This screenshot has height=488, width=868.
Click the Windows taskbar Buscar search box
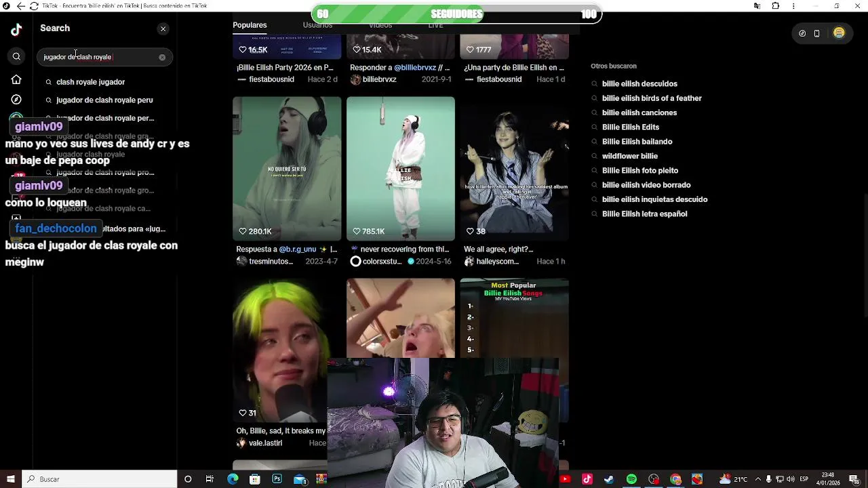(x=100, y=479)
